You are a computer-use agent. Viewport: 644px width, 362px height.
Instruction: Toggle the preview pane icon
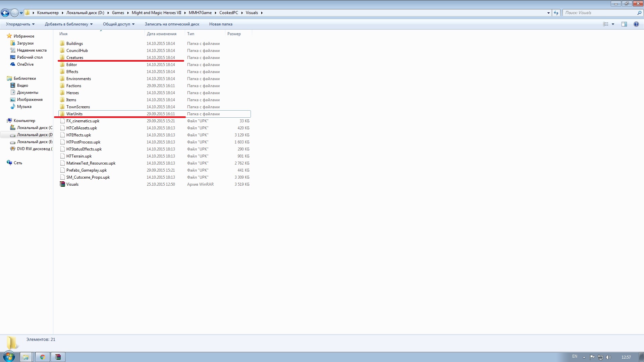[624, 24]
